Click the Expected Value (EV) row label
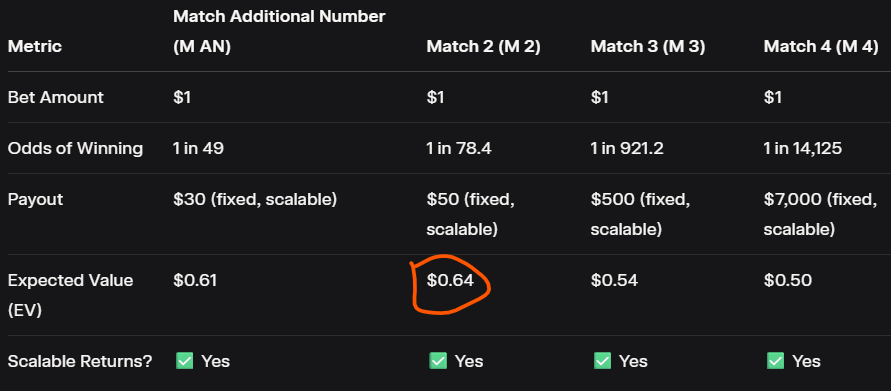Viewport: 891px width, 391px height. (70, 296)
